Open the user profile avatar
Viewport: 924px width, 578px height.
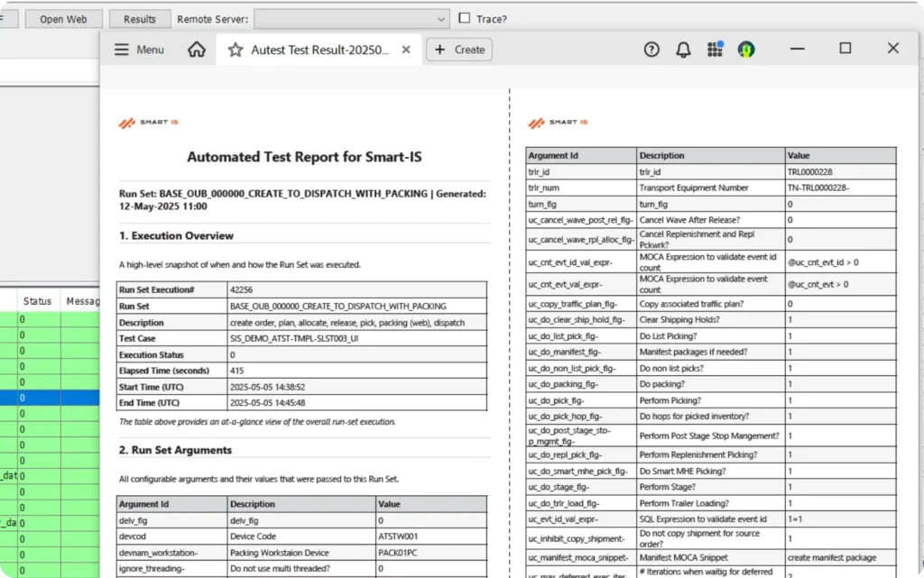[x=746, y=50]
